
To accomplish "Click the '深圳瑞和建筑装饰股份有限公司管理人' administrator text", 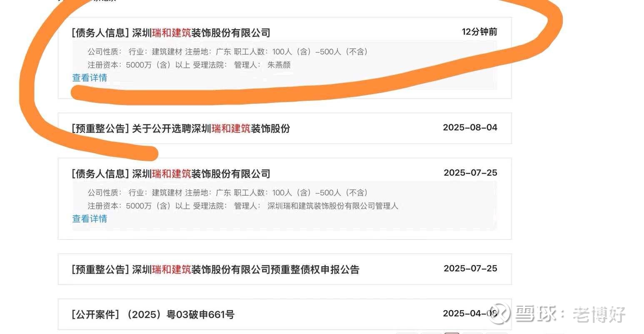I will (x=333, y=206).
